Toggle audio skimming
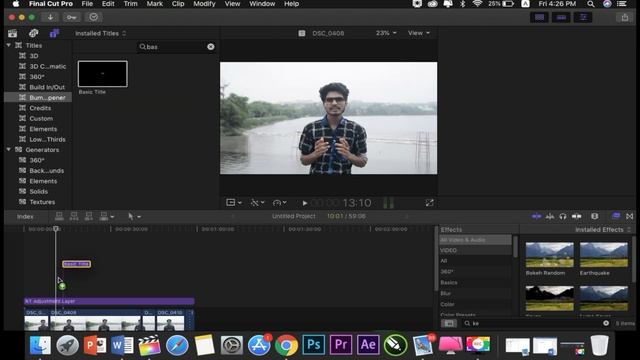This screenshot has width=640, height=360. pos(550,216)
